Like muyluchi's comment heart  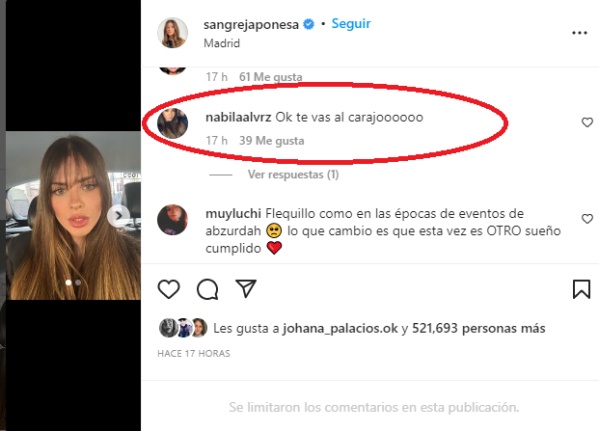[587, 219]
